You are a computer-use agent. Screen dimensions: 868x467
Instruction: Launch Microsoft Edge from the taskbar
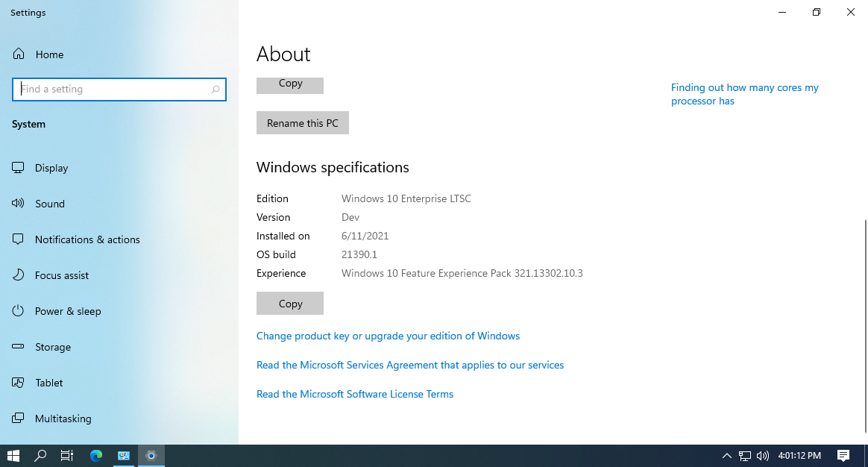pyautogui.click(x=96, y=455)
